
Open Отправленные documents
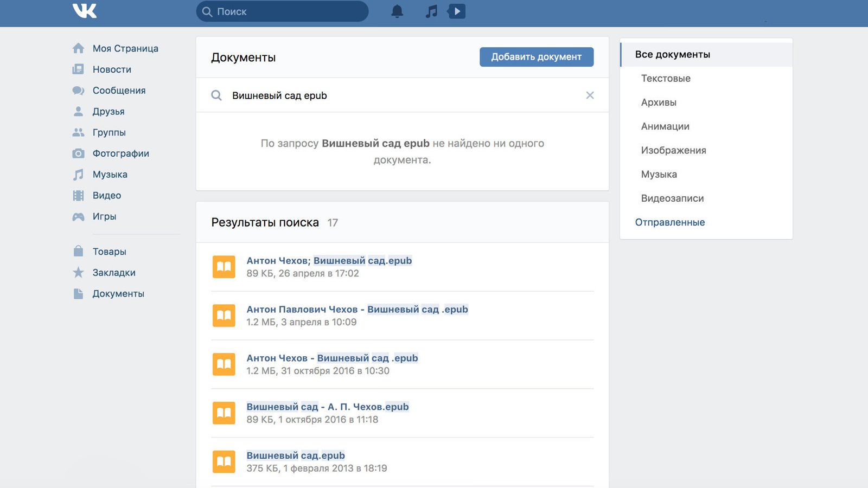[x=670, y=222]
